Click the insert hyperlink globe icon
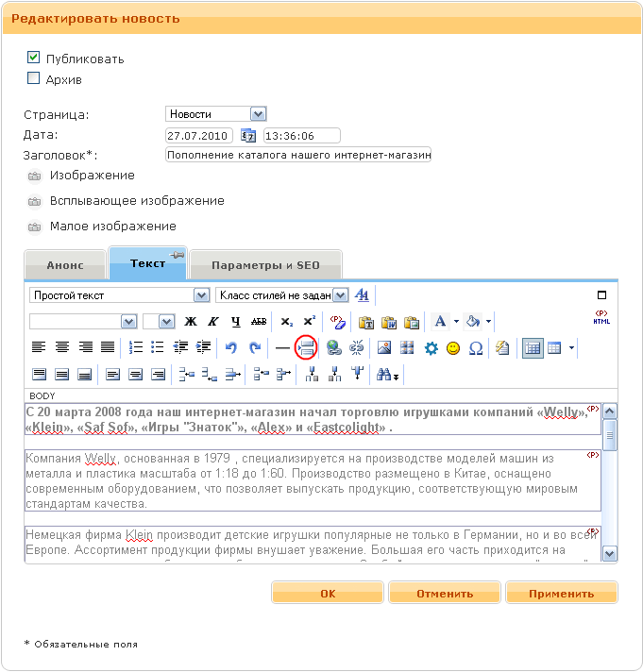Screen dimensions: 643x672 pyautogui.click(x=334, y=347)
